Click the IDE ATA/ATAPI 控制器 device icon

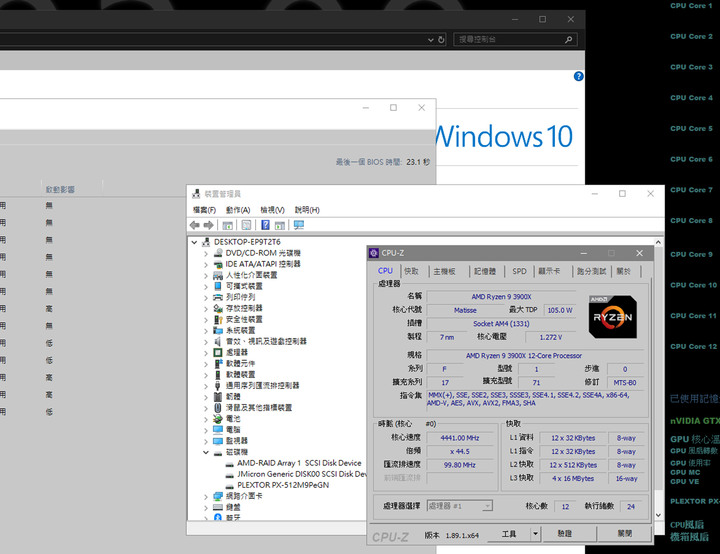(x=218, y=264)
